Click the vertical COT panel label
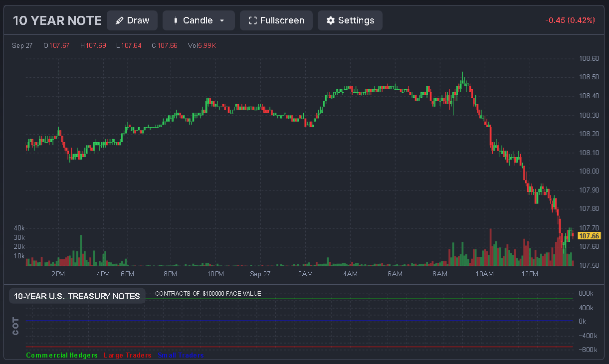Image resolution: width=609 pixels, height=364 pixels. click(16, 325)
